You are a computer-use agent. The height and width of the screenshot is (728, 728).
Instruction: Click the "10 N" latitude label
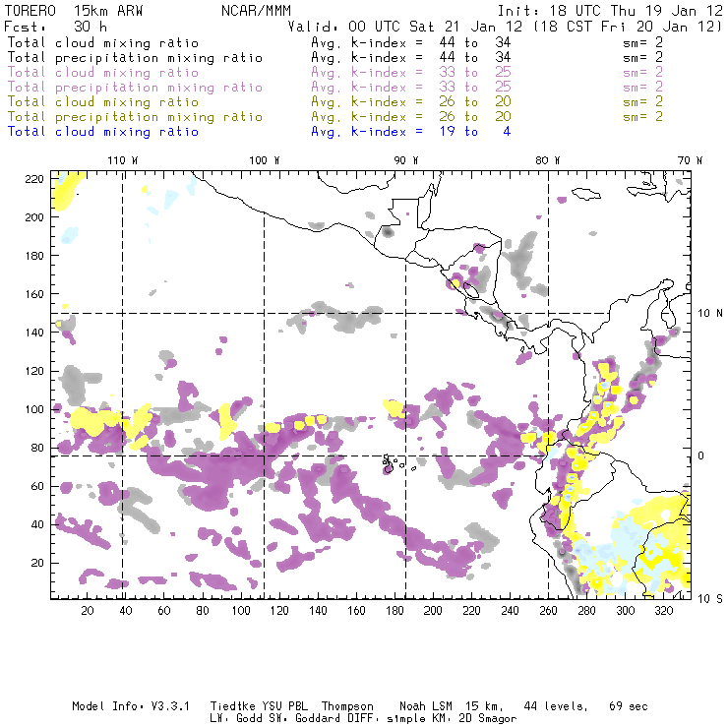[x=710, y=314]
